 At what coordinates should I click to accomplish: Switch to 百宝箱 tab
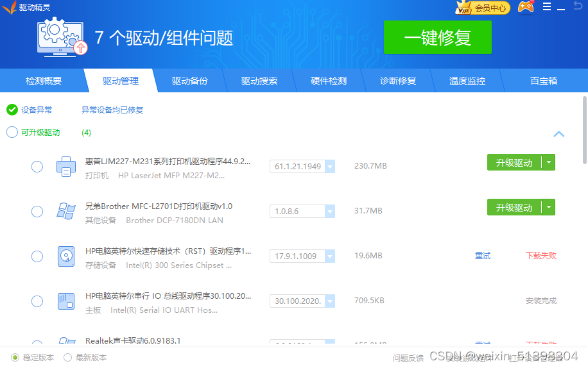pos(544,81)
